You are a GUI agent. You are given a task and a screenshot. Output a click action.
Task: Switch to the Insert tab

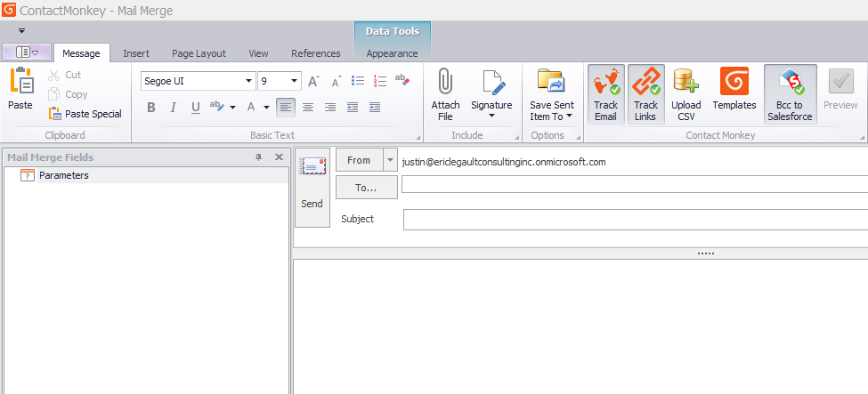[x=136, y=53]
